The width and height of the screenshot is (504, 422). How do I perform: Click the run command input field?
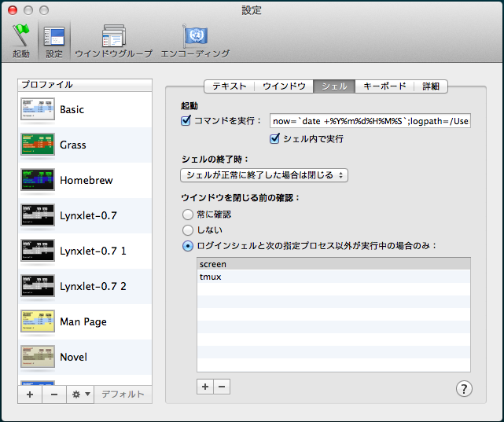pyautogui.click(x=370, y=121)
